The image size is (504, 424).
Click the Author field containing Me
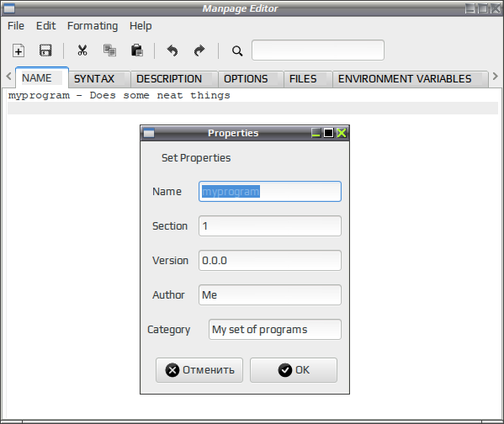[270, 294]
